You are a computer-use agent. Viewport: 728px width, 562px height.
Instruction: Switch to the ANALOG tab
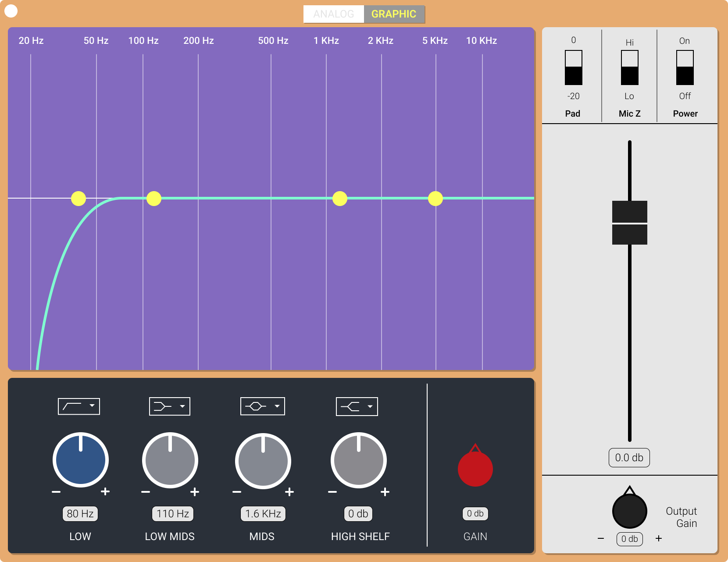coord(334,14)
